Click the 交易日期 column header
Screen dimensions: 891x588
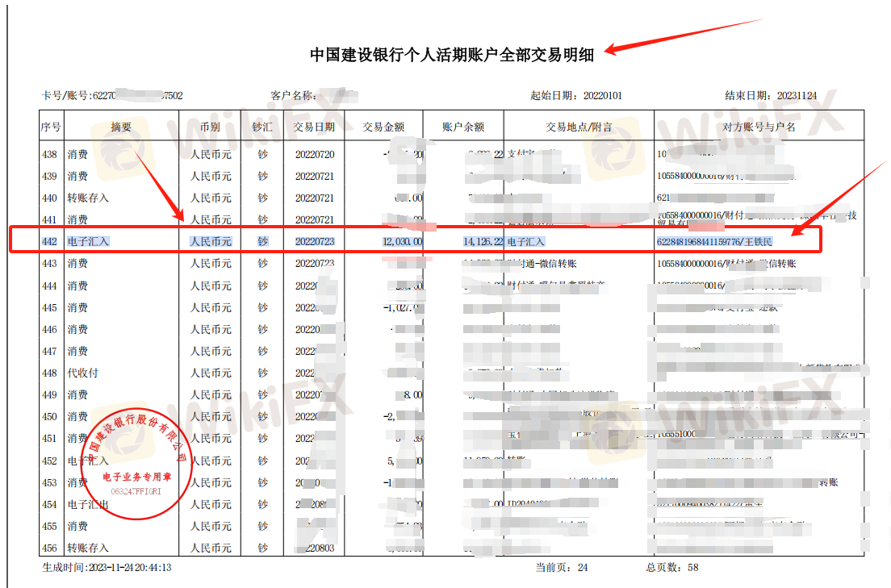tap(314, 127)
